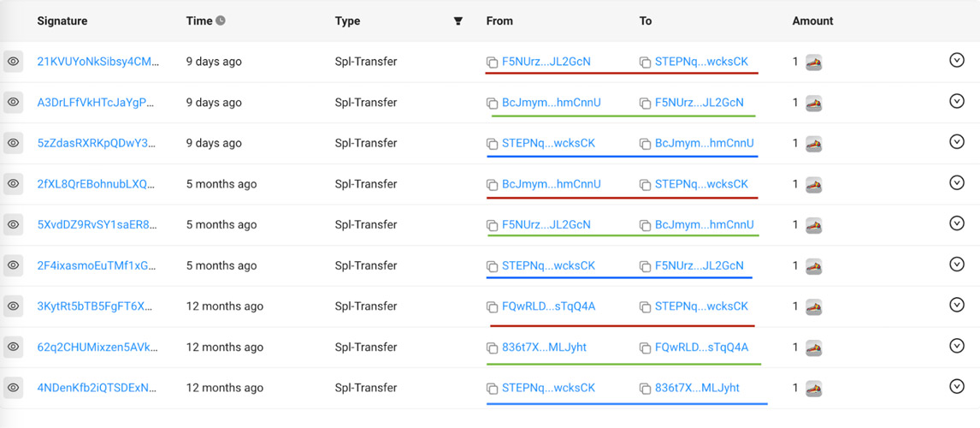Click the clock icon beside Time header
The width and height of the screenshot is (980, 428).
[220, 21]
